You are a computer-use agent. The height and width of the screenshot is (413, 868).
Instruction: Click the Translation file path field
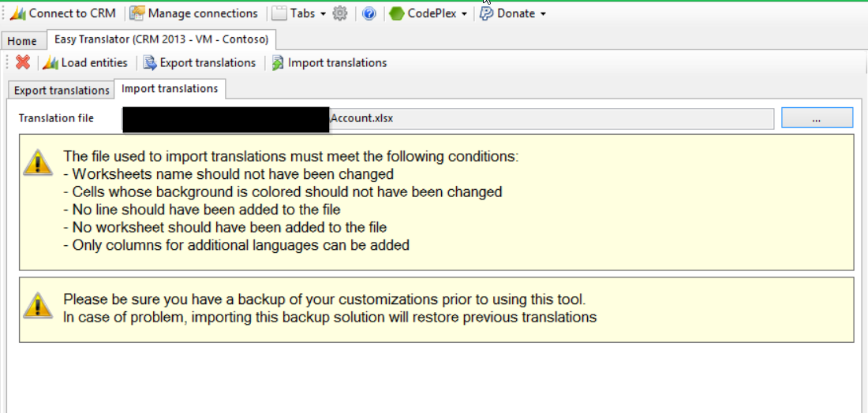coord(552,118)
